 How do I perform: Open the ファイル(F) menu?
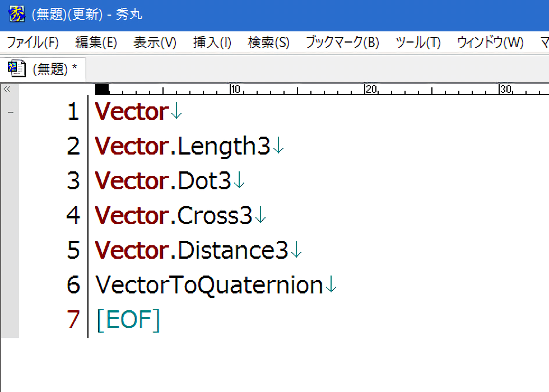pyautogui.click(x=32, y=43)
